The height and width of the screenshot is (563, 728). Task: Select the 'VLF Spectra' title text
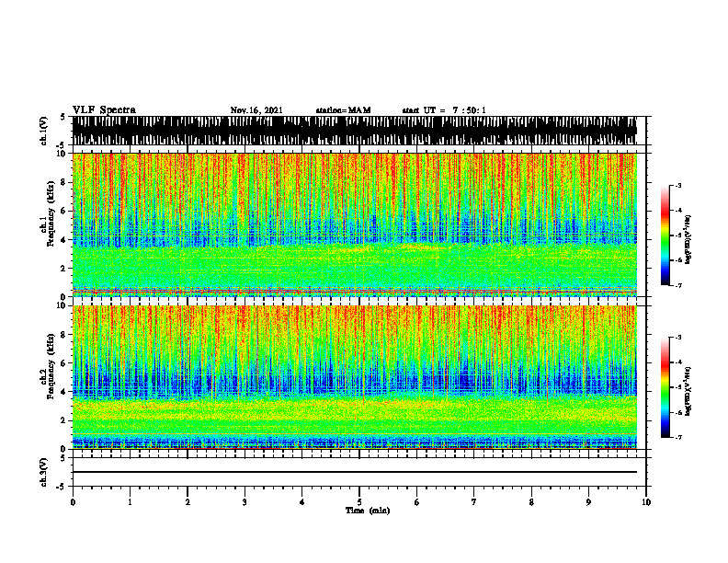tap(104, 110)
